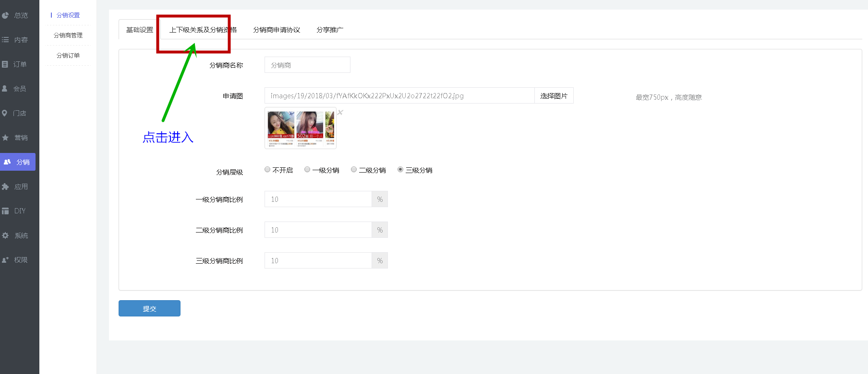The width and height of the screenshot is (868, 374).
Task: Select the 不开启 radio option
Action: tap(267, 170)
